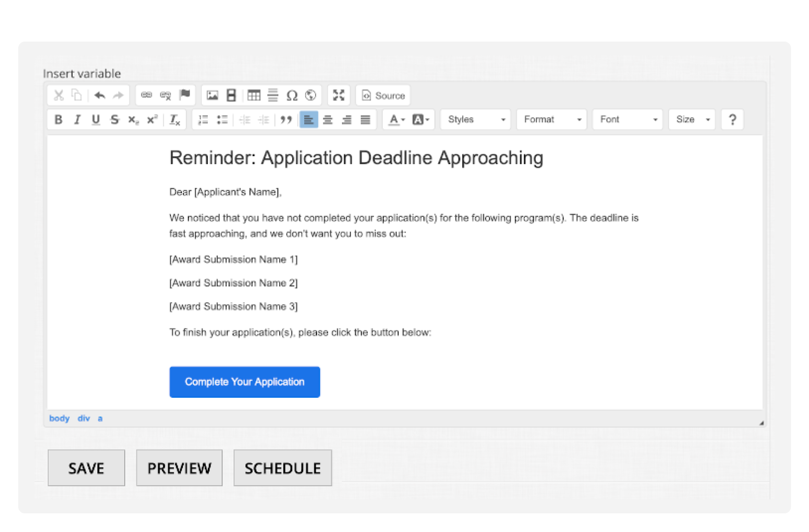Open the Format dropdown
Image resolution: width=809 pixels, height=532 pixels.
(552, 119)
